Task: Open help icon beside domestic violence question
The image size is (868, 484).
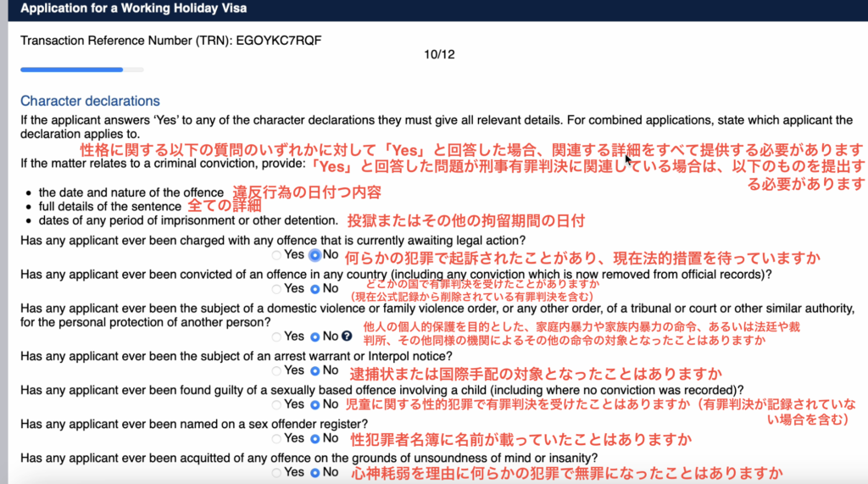Action: click(347, 337)
